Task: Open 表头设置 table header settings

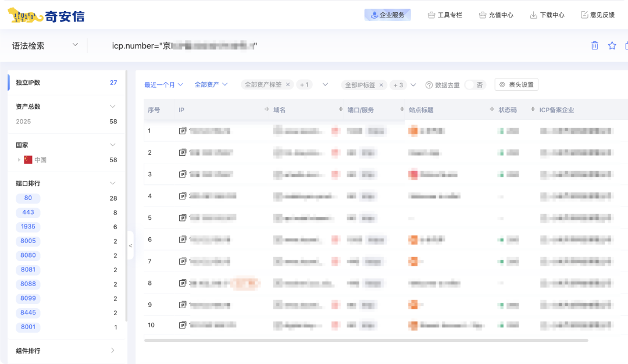Action: [x=516, y=84]
